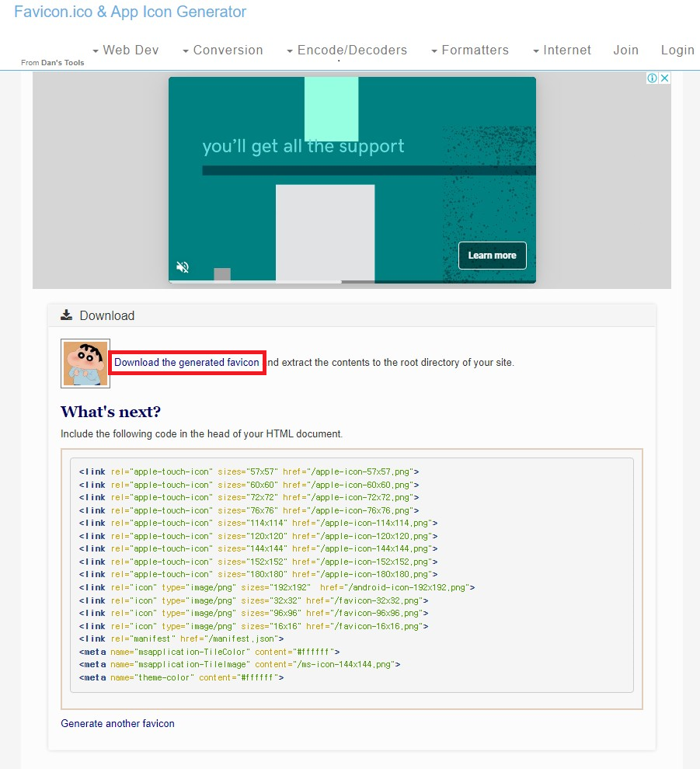700x769 pixels.
Task: Open the Encode/Decoders dropdown
Action: point(347,50)
